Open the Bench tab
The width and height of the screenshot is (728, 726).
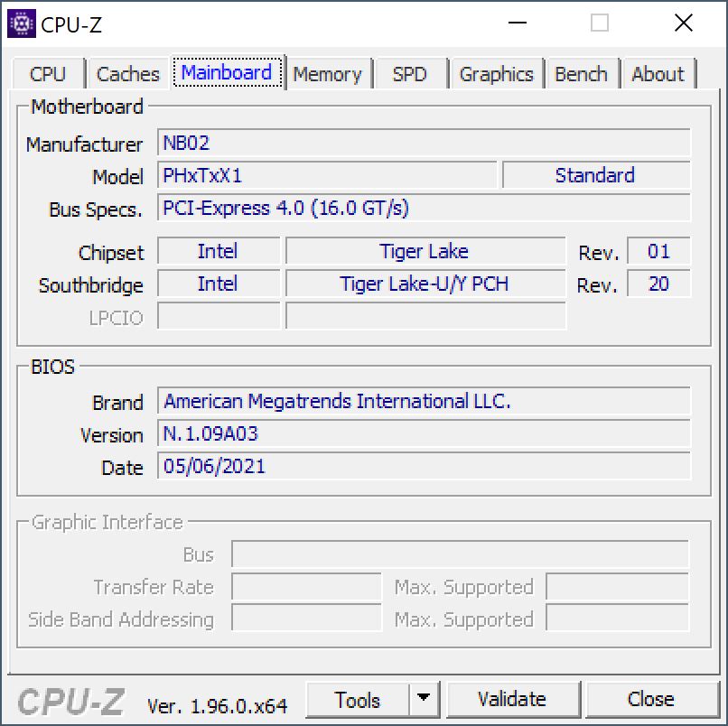click(582, 74)
